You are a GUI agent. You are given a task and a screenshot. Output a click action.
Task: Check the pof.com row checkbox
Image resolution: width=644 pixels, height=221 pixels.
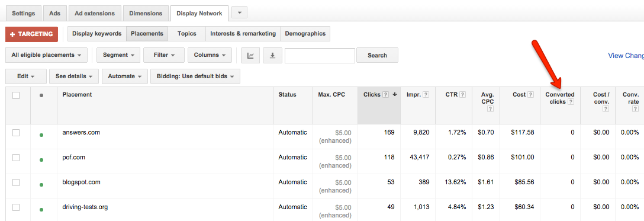tap(16, 158)
